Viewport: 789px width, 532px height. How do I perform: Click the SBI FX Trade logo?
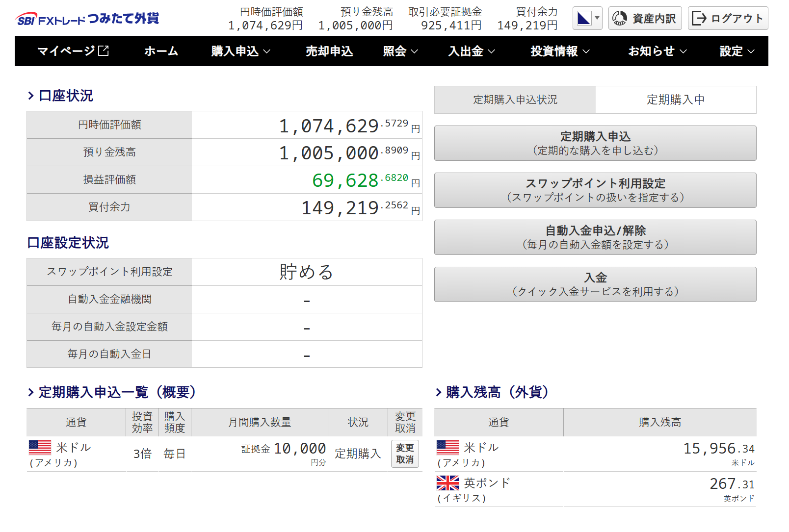coord(87,19)
